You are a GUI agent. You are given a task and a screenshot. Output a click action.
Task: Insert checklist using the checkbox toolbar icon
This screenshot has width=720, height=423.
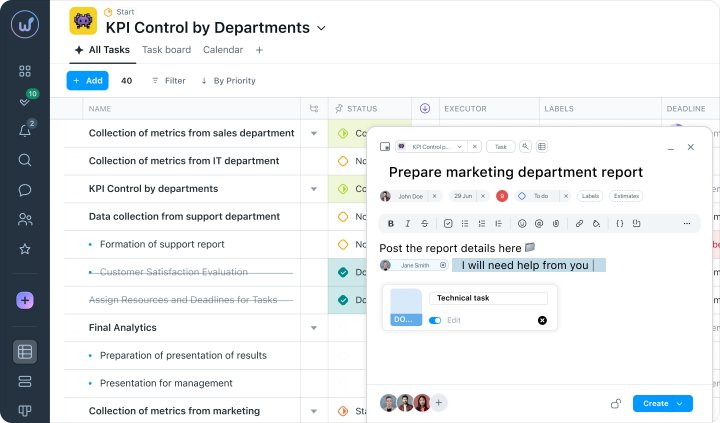448,223
